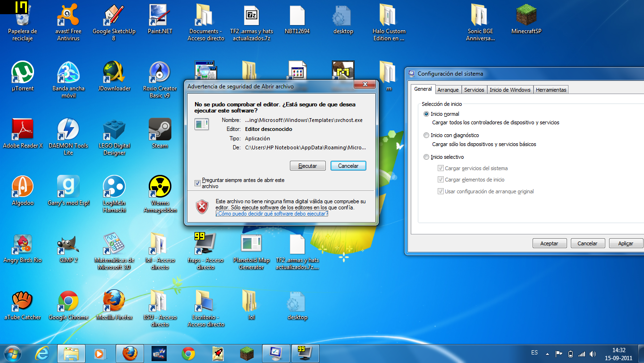Click the Aplicar button
The height and width of the screenshot is (363, 644).
pos(626,243)
